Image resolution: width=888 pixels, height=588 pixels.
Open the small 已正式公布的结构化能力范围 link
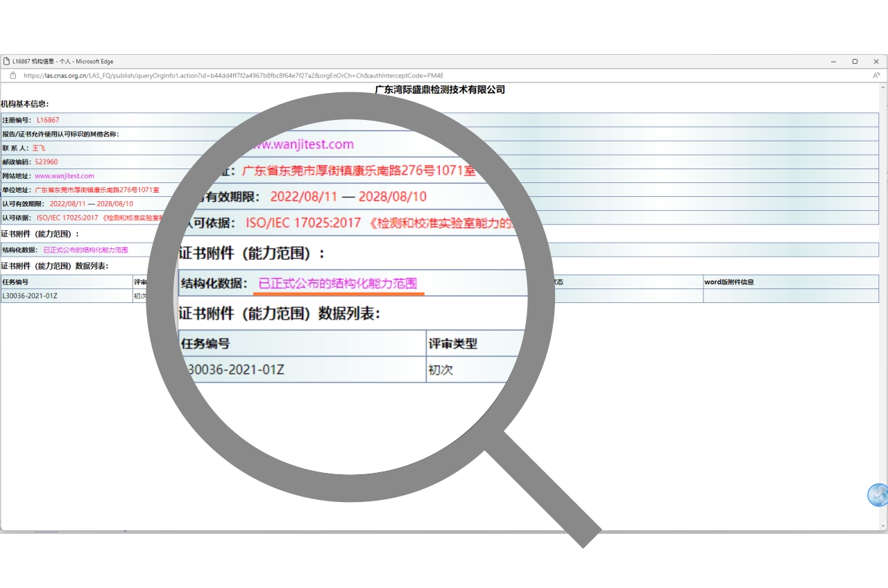tap(85, 250)
